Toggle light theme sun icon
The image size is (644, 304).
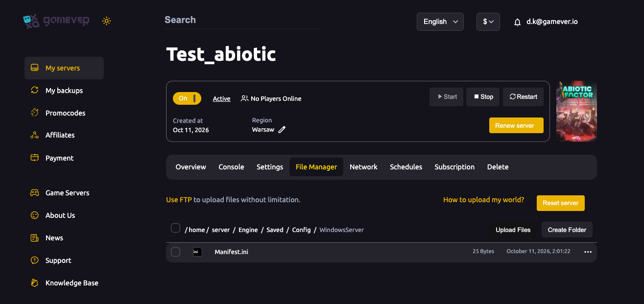106,21
